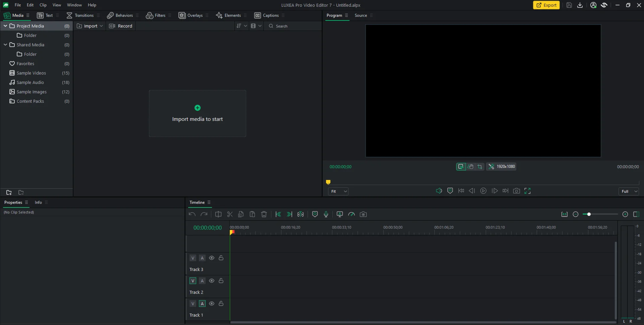The image size is (644, 325).
Task: Click the trash Delete icon in timeline
Action: 264,214
